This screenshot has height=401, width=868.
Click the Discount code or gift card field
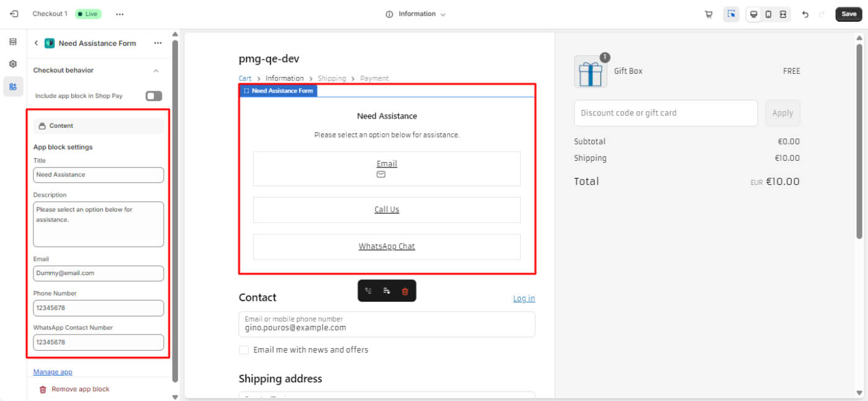(665, 113)
